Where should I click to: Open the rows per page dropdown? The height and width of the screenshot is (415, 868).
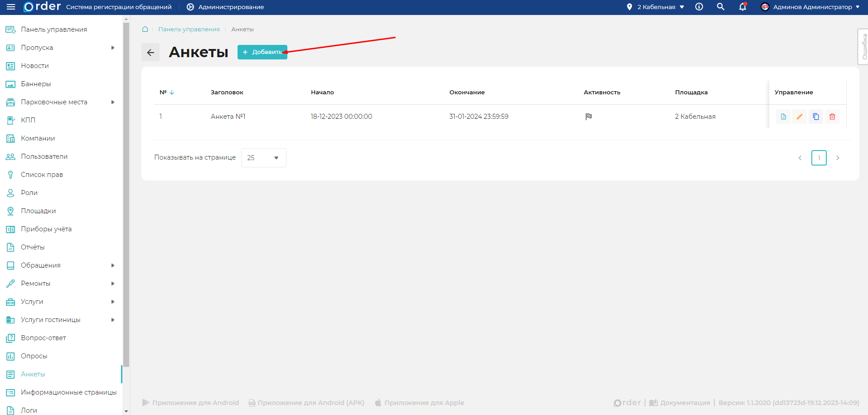pyautogui.click(x=263, y=158)
